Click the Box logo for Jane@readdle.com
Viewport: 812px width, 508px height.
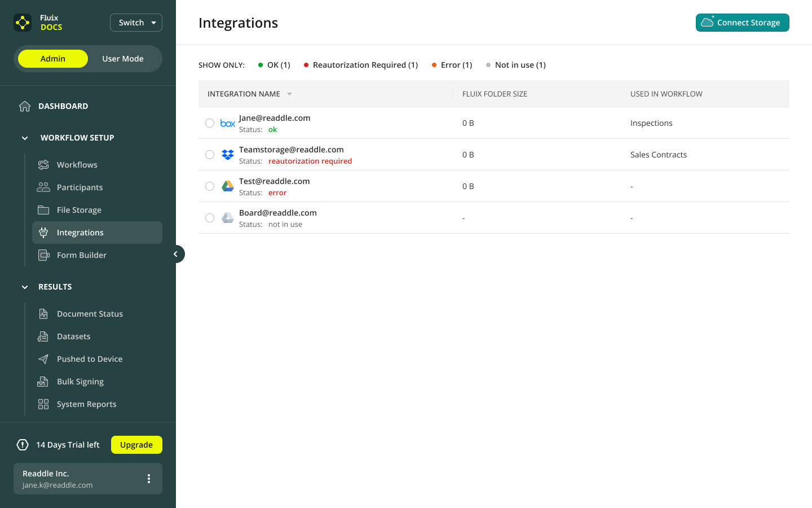click(228, 123)
